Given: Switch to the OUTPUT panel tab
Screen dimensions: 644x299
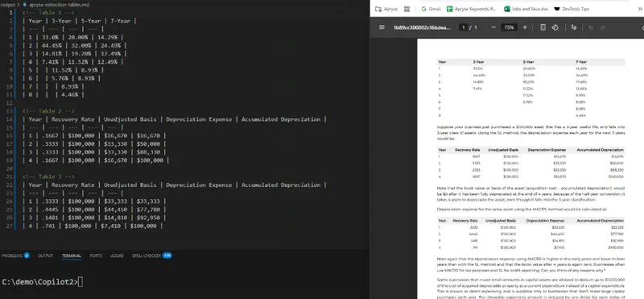Looking at the screenshot, I should point(45,255).
